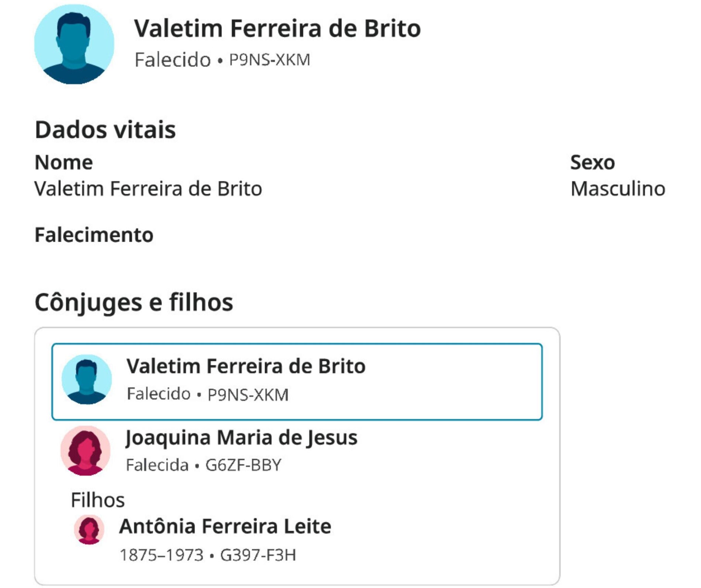The image size is (701, 588).
Task: Click Valetim's small avatar in the spouse card
Action: click(x=86, y=379)
